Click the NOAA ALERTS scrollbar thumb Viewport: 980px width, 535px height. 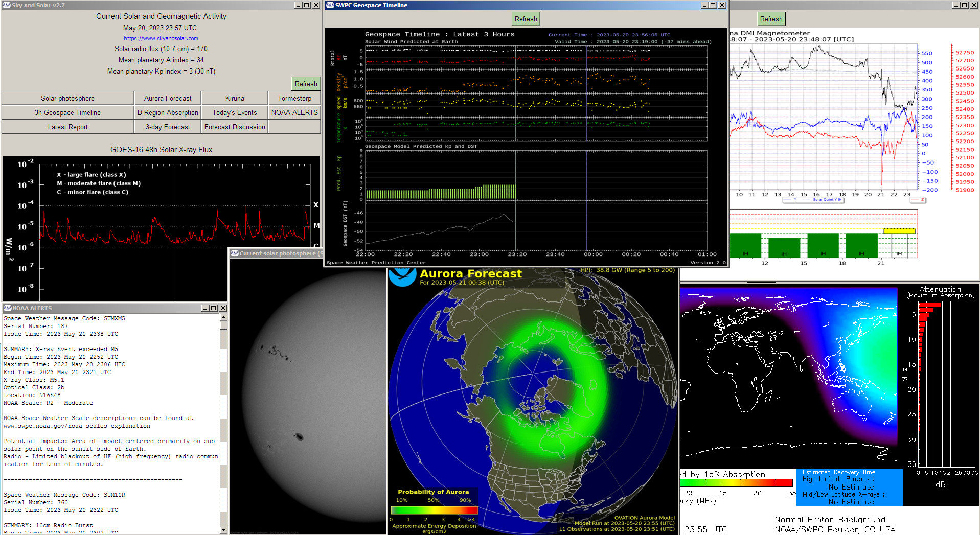[223, 325]
